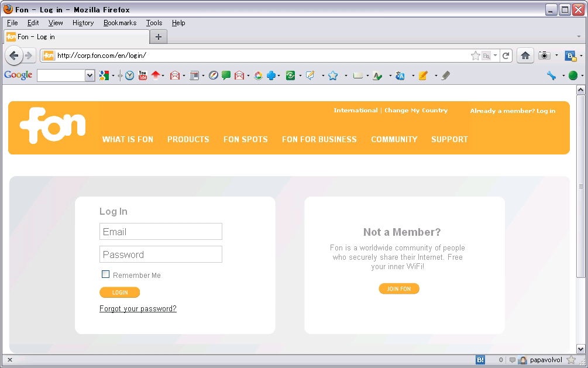Screen dimensions: 588x368
Task: Click into the Password input field
Action: coord(161,254)
